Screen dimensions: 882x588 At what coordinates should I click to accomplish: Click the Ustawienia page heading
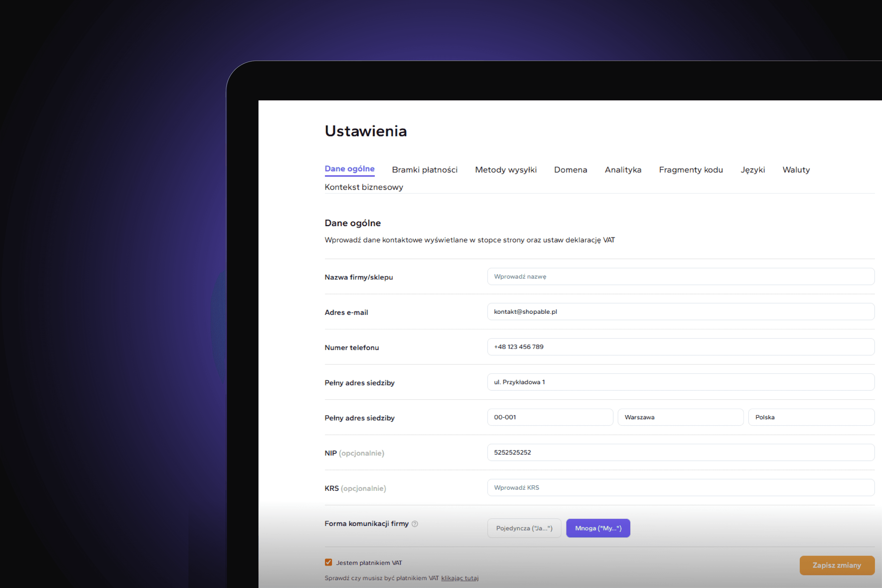pyautogui.click(x=366, y=131)
